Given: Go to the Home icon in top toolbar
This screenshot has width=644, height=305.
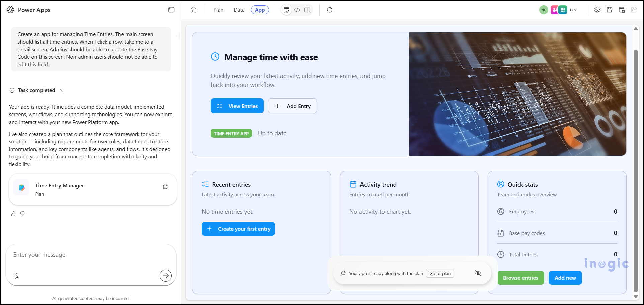Looking at the screenshot, I should pyautogui.click(x=193, y=10).
